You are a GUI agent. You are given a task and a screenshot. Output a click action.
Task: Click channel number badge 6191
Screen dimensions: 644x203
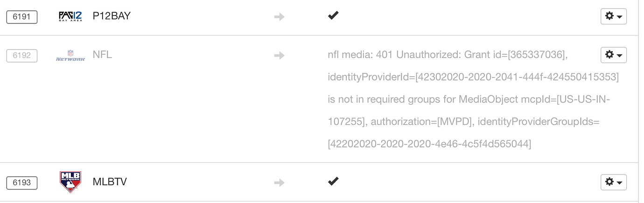pyautogui.click(x=22, y=17)
